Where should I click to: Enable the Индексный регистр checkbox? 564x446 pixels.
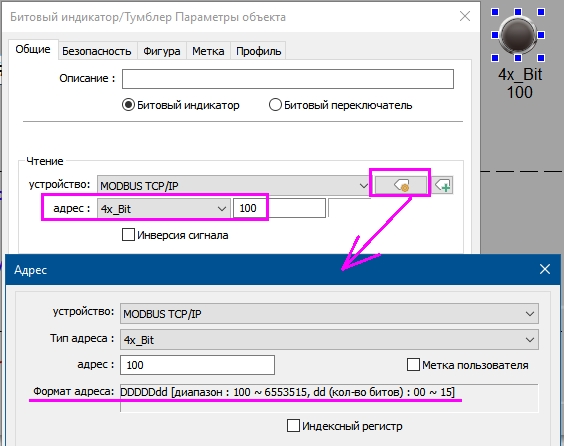[293, 425]
